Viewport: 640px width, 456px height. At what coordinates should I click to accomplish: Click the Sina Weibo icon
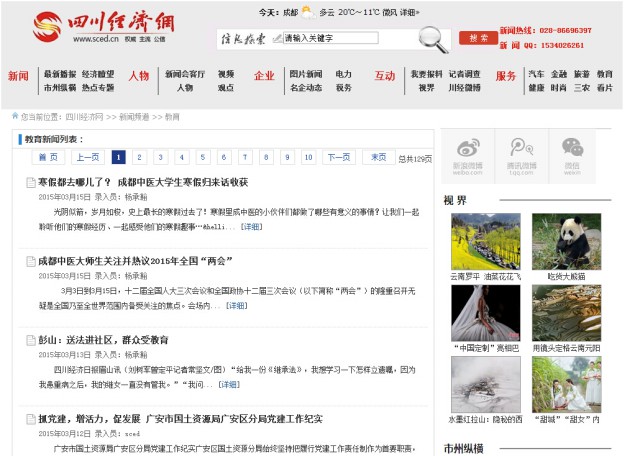coord(468,152)
